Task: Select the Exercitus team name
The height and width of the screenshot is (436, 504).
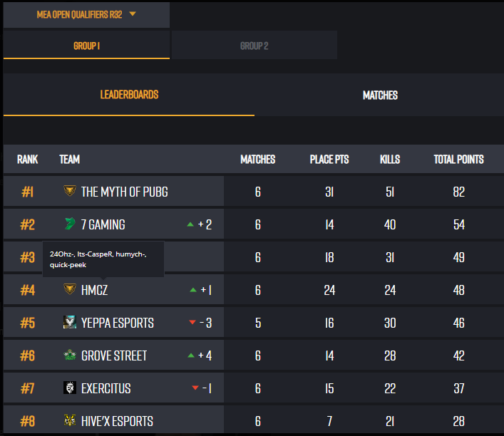Action: 106,388
